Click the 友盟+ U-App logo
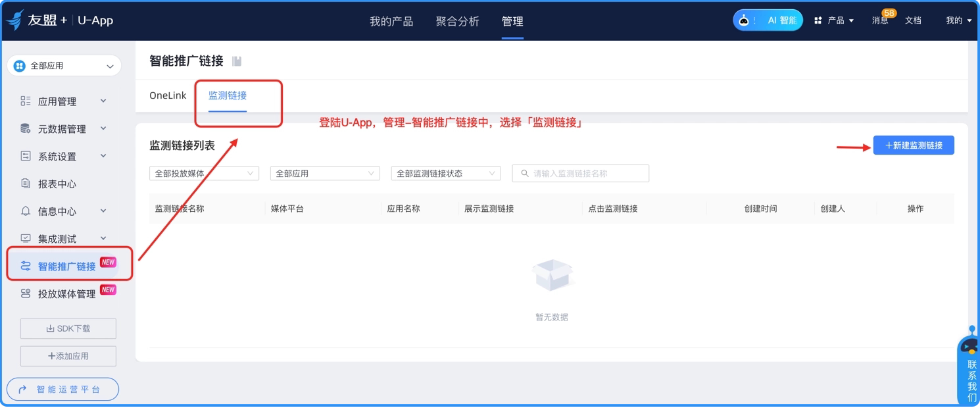This screenshot has width=980, height=408. [x=60, y=20]
